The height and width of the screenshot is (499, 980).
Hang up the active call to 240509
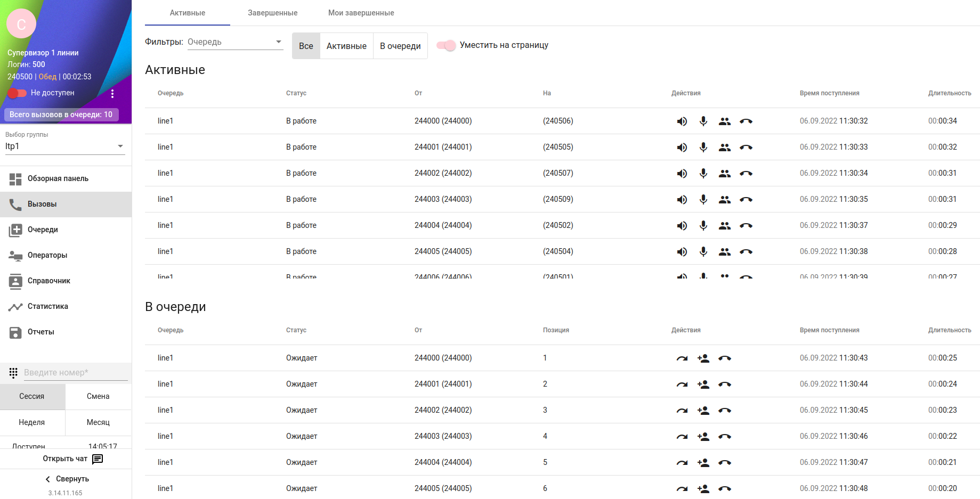tap(746, 200)
